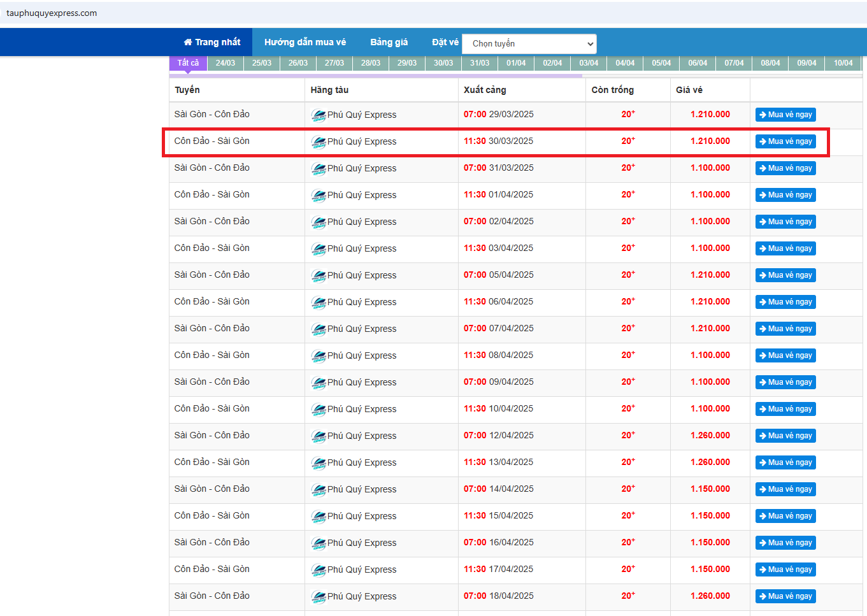Select the 26/03 date tab
Screen dimensions: 867x616
tap(297, 63)
